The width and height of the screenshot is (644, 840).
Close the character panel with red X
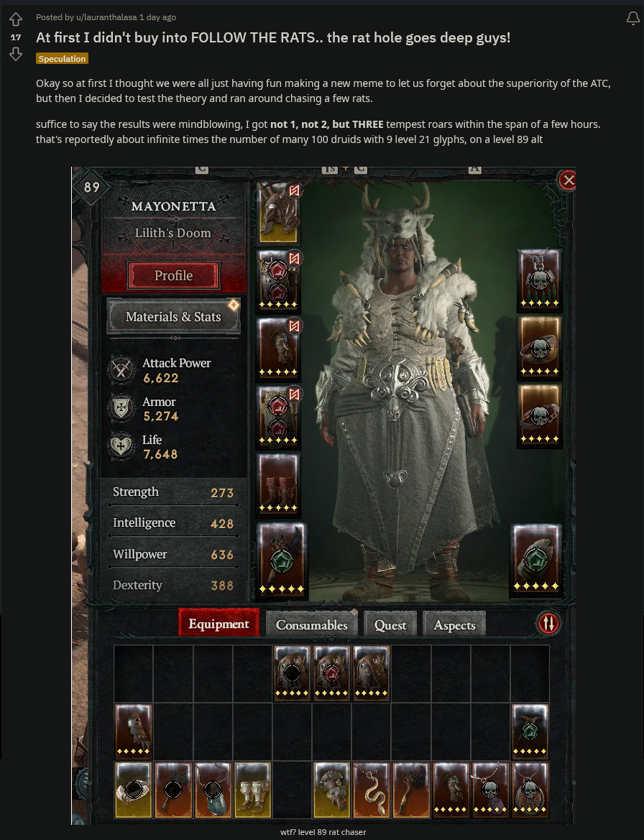[x=568, y=180]
